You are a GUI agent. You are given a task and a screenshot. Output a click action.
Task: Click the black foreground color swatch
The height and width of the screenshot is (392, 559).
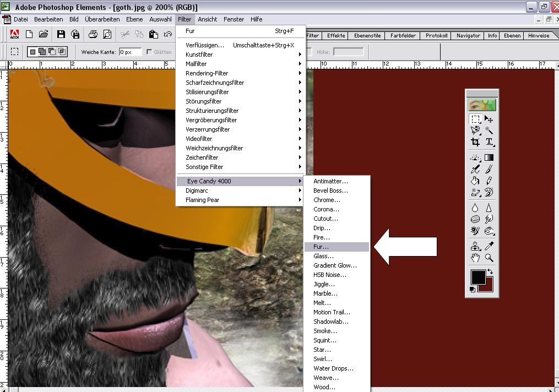point(477,277)
